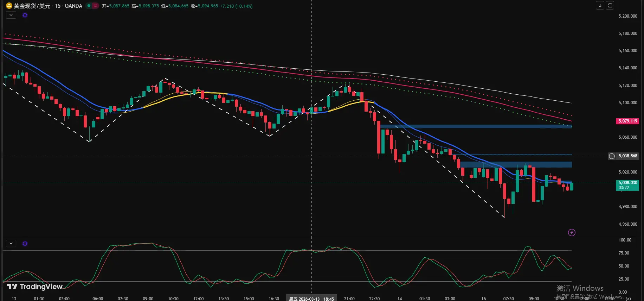Click the purple refresh icon in main legend
Screen dimensions: 644x301
pyautogui.click(x=25, y=15)
